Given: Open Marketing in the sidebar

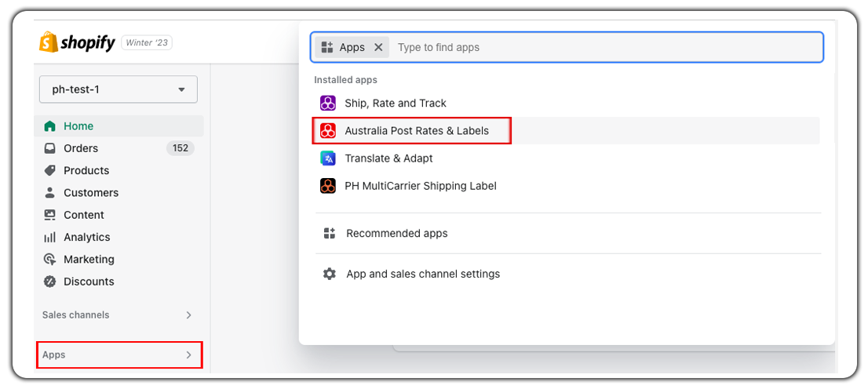Looking at the screenshot, I should tap(119, 259).
